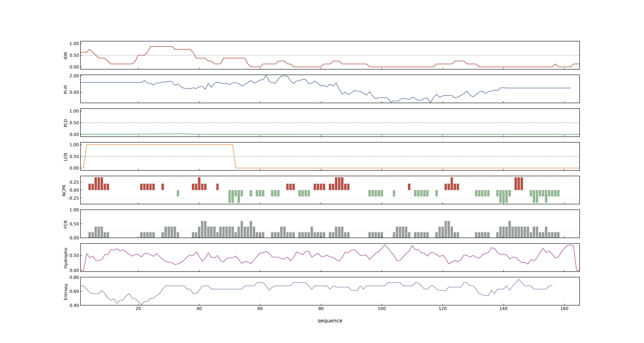644x343 pixels.
Task: Click the Pi-Pi y-axis label
Action: coord(66,89)
